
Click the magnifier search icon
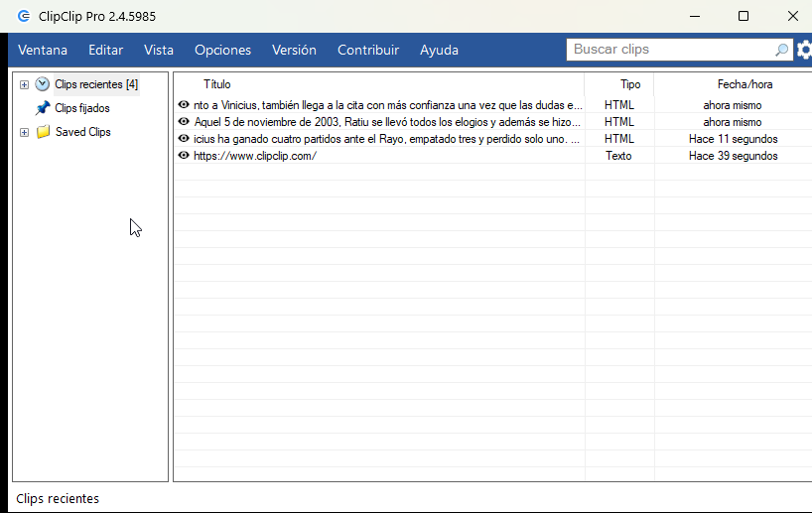pyautogui.click(x=781, y=50)
